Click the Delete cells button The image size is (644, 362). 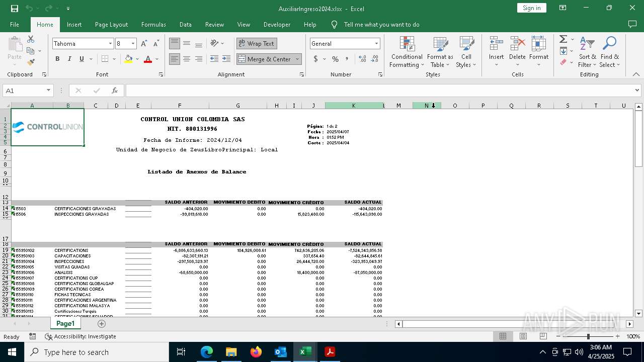(517, 52)
